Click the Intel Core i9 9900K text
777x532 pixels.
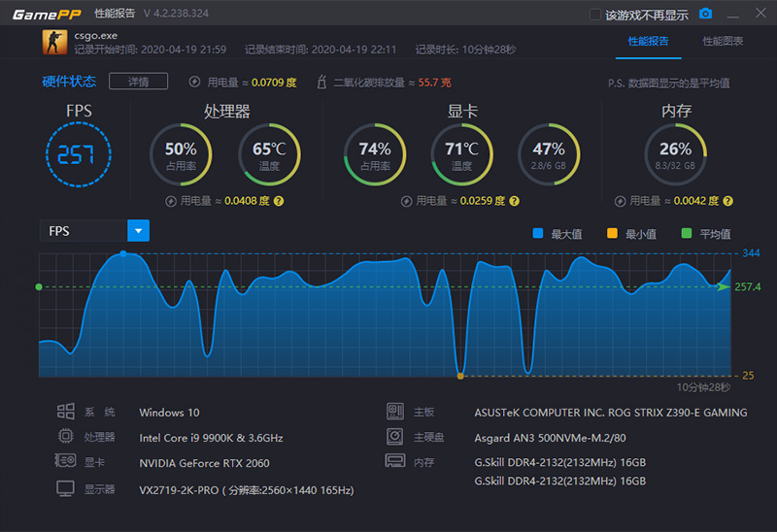(211, 438)
